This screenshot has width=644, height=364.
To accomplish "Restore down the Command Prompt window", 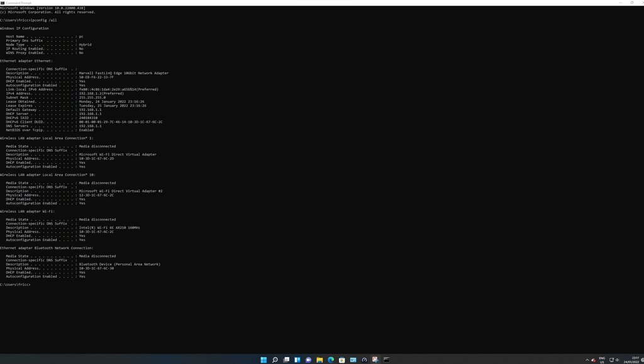I will [x=632, y=3].
